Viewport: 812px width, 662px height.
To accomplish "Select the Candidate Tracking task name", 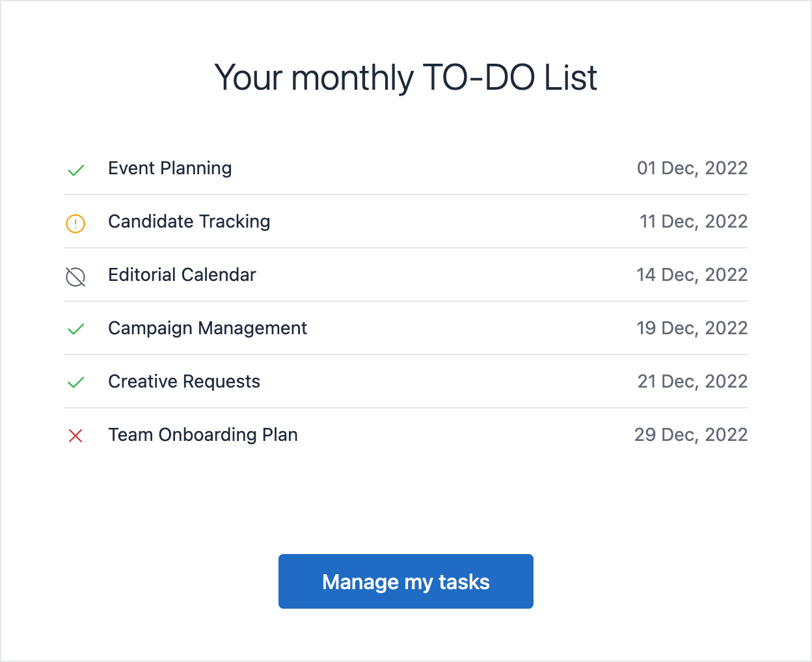I will (189, 222).
